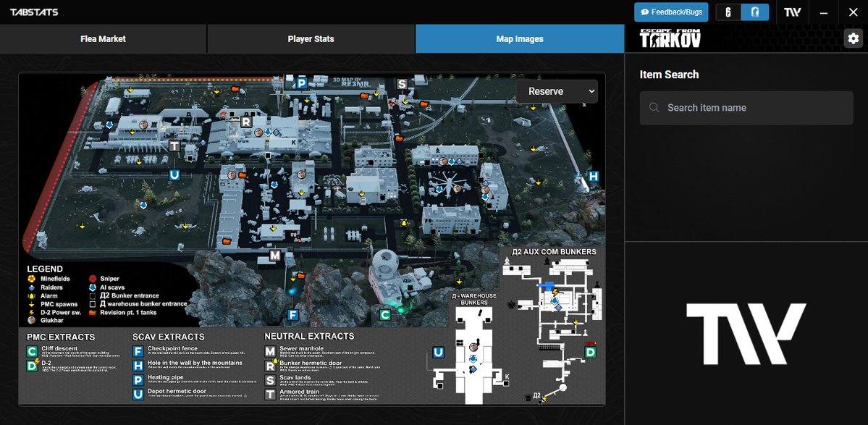Click the 'NEUTRAL EXTRACTS' heading
The image size is (868, 425).
point(309,336)
